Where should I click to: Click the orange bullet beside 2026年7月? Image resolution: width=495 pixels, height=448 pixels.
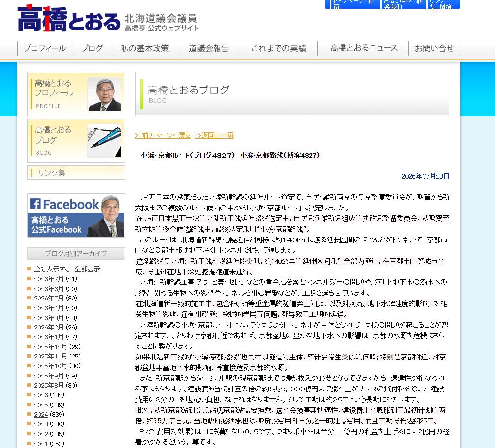tap(29, 278)
